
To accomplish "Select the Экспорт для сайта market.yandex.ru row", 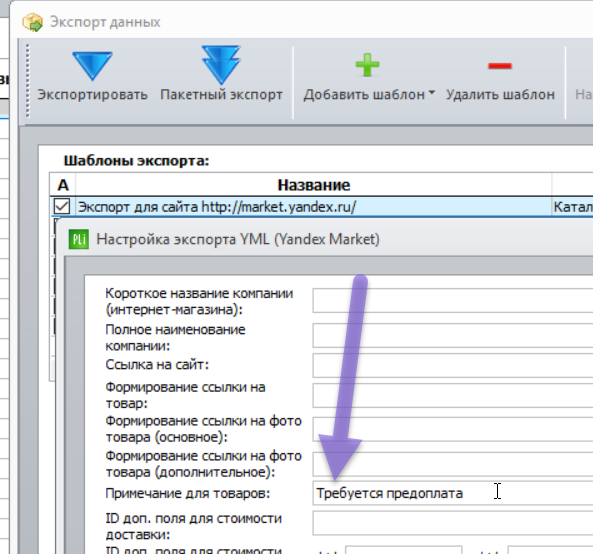I will pyautogui.click(x=321, y=207).
